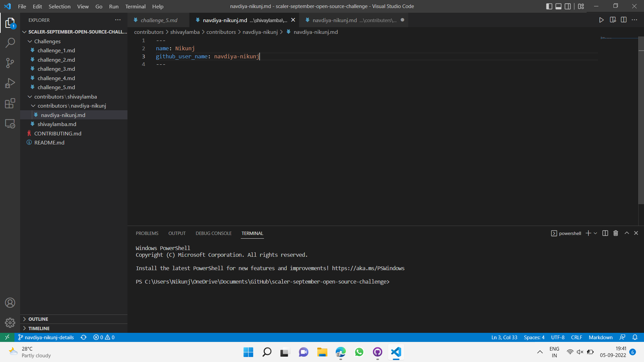
Task: Kill the terminal using trash icon
Action: click(x=615, y=233)
